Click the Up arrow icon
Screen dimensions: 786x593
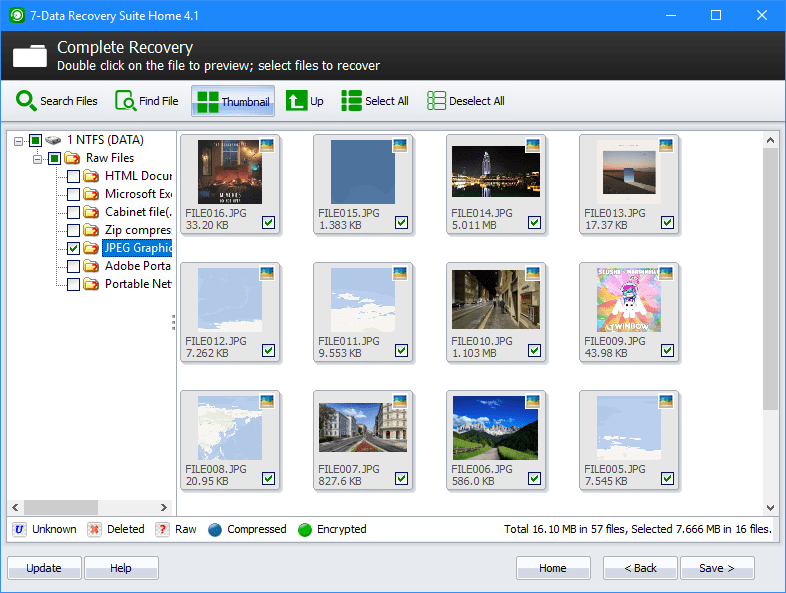pos(296,101)
